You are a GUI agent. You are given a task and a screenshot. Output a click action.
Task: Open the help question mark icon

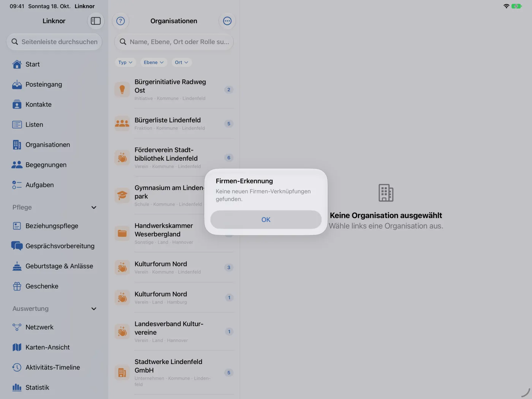pyautogui.click(x=120, y=21)
